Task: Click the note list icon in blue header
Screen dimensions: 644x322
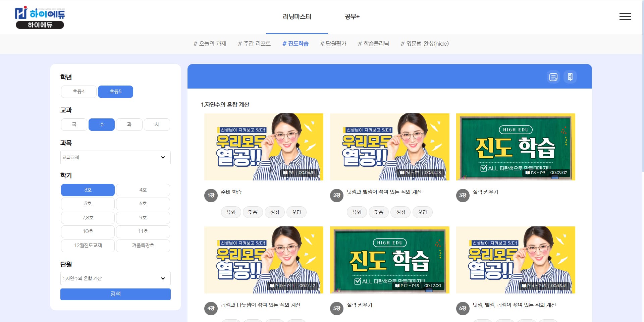Action: (553, 77)
